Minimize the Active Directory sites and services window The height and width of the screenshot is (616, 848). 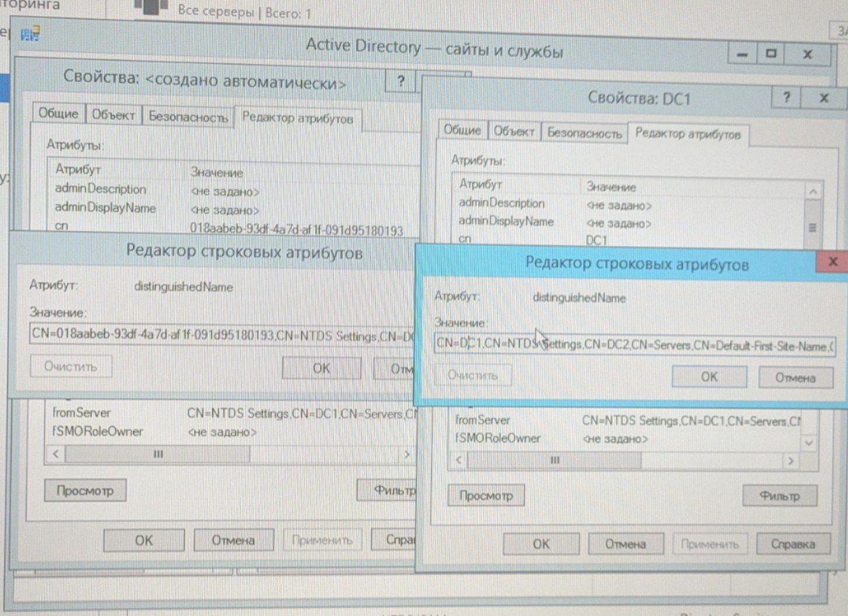click(743, 54)
